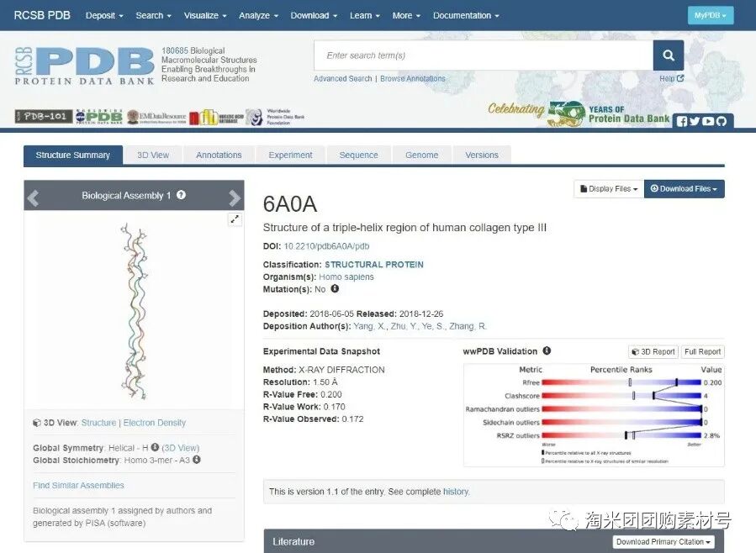This screenshot has height=553, width=756.
Task: Open Advanced Search link
Action: click(343, 78)
